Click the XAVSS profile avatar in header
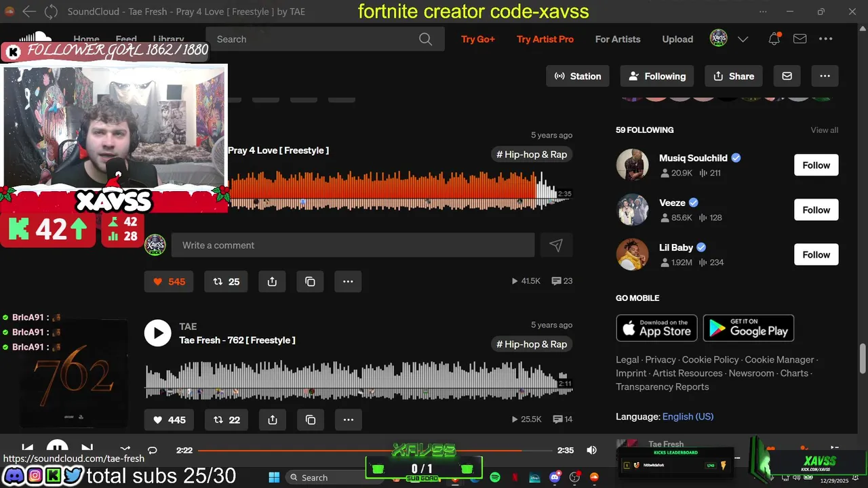 (x=718, y=39)
